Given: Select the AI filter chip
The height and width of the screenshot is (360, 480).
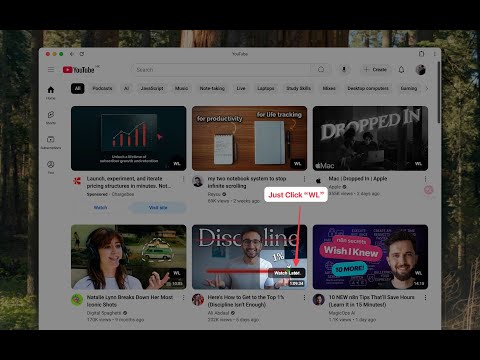Looking at the screenshot, I should [126, 88].
